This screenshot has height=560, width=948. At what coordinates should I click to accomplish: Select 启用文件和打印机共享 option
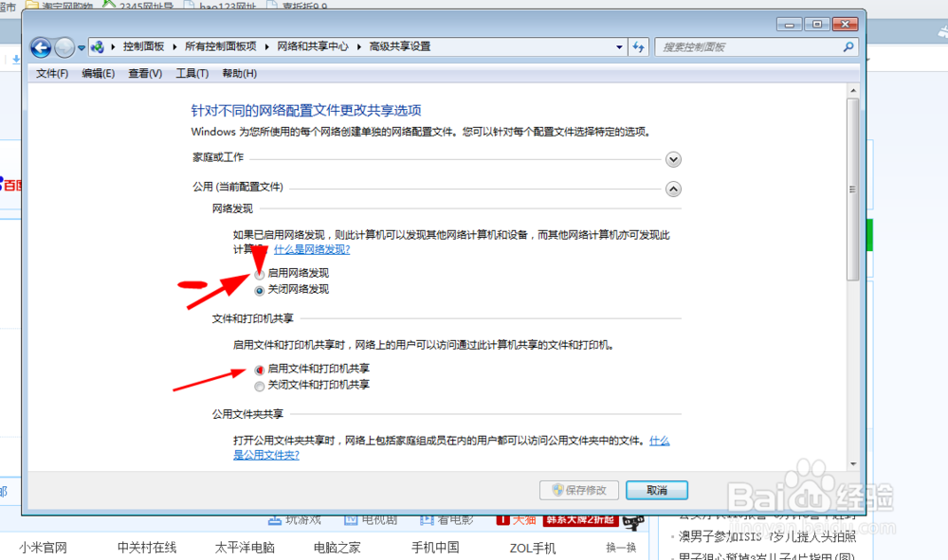(259, 369)
